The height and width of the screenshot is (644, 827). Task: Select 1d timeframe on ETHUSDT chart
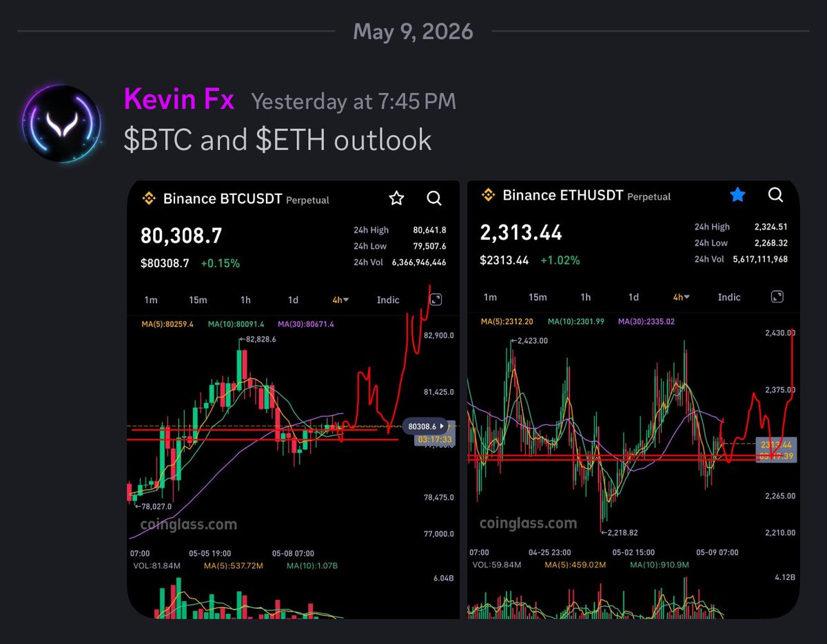[633, 297]
